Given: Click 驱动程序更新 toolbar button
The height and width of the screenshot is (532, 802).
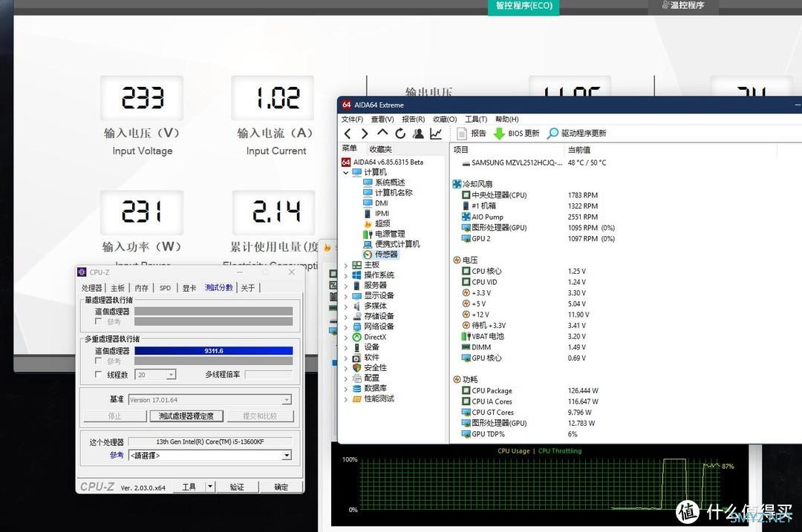Looking at the screenshot, I should 576,134.
